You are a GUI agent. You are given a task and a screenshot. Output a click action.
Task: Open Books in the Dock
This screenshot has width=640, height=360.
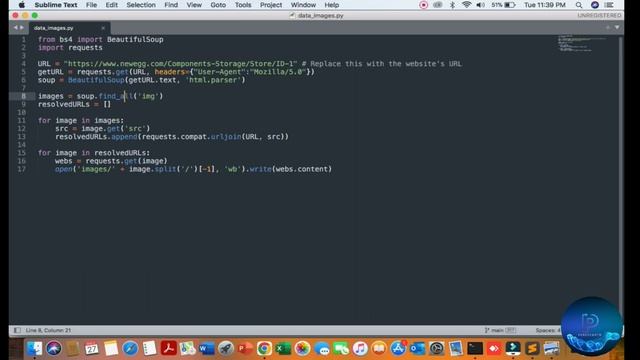379,348
